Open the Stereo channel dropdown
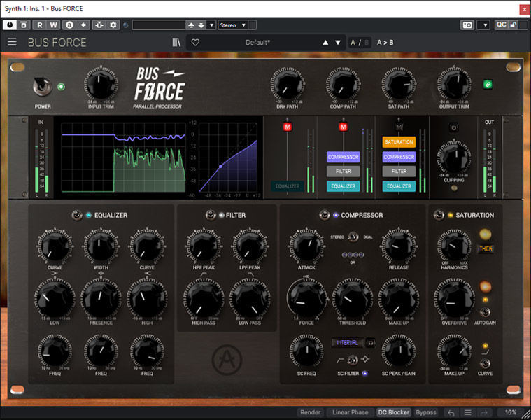 point(233,25)
